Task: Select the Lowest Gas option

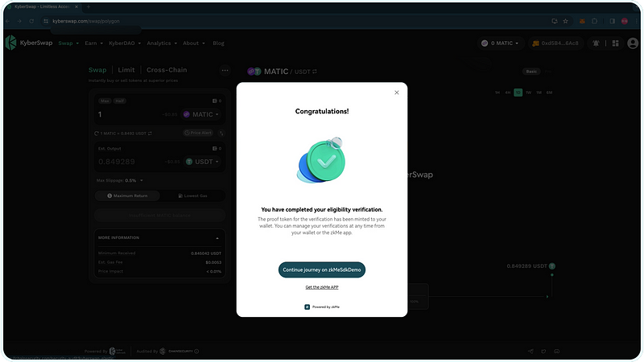Action: click(192, 195)
